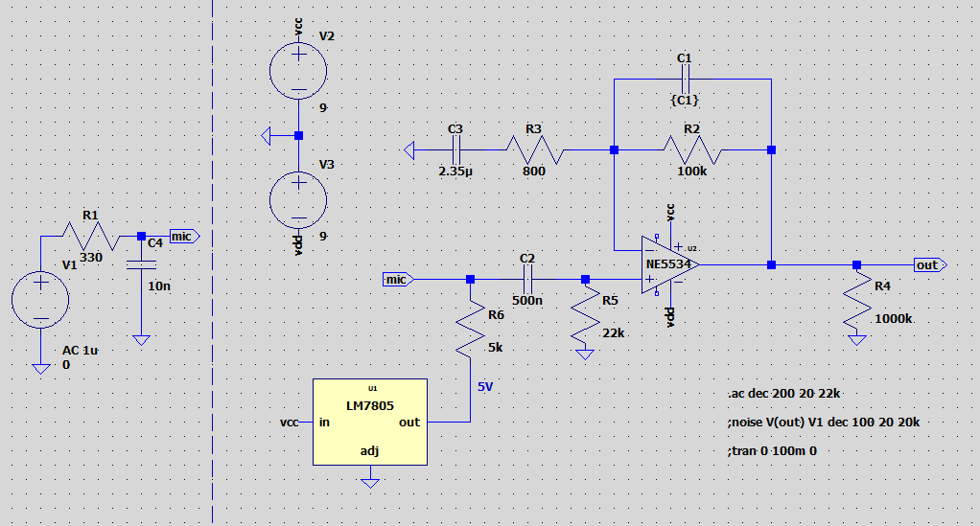This screenshot has width=980, height=526.
Task: Click the R3 resistor symbol
Action: (x=534, y=150)
